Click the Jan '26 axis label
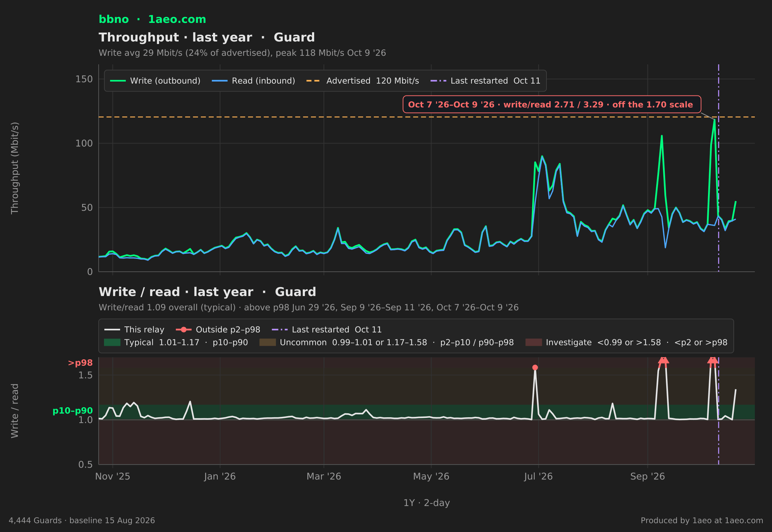Viewport: 772px width, 532px height. pyautogui.click(x=220, y=477)
